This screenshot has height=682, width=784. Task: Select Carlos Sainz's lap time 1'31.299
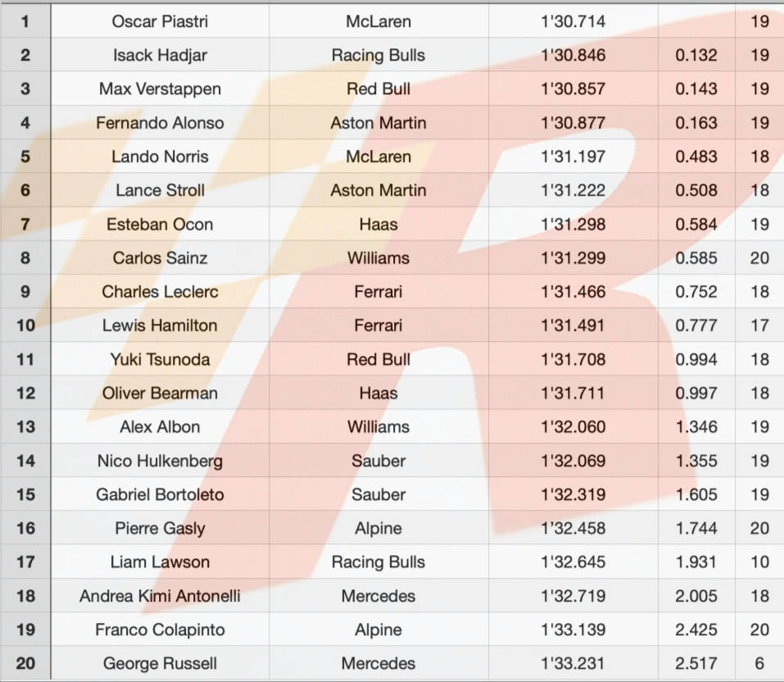click(573, 258)
